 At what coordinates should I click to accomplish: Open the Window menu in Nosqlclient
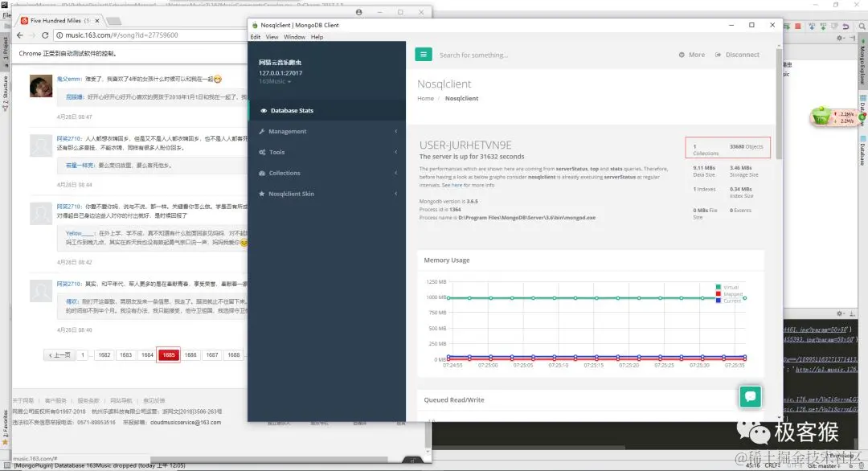click(294, 37)
